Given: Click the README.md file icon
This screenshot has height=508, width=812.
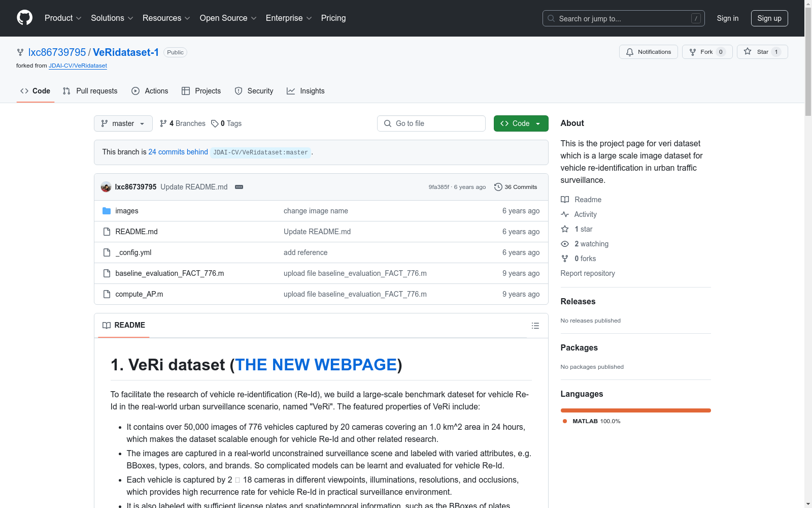Looking at the screenshot, I should (107, 232).
